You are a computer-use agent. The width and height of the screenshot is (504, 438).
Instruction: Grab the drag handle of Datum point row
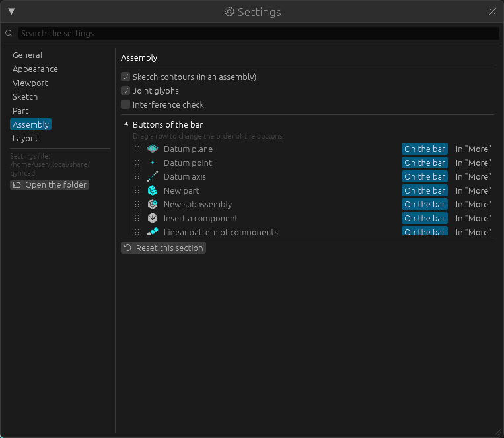(137, 163)
